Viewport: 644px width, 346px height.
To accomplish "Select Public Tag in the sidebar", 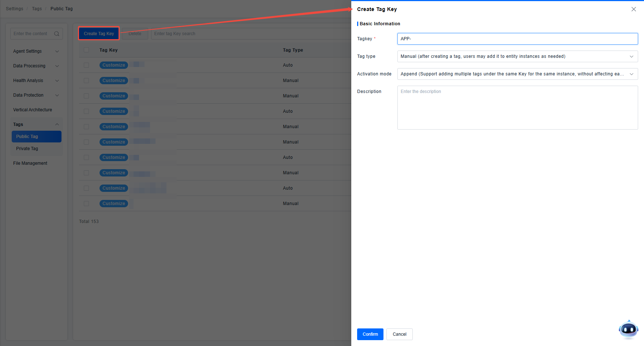I will (36, 137).
